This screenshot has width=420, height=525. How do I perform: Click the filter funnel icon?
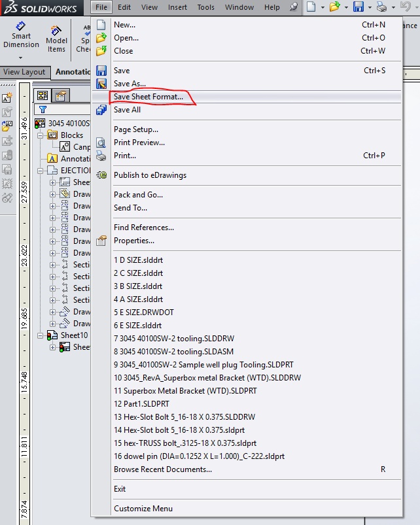[x=43, y=109]
